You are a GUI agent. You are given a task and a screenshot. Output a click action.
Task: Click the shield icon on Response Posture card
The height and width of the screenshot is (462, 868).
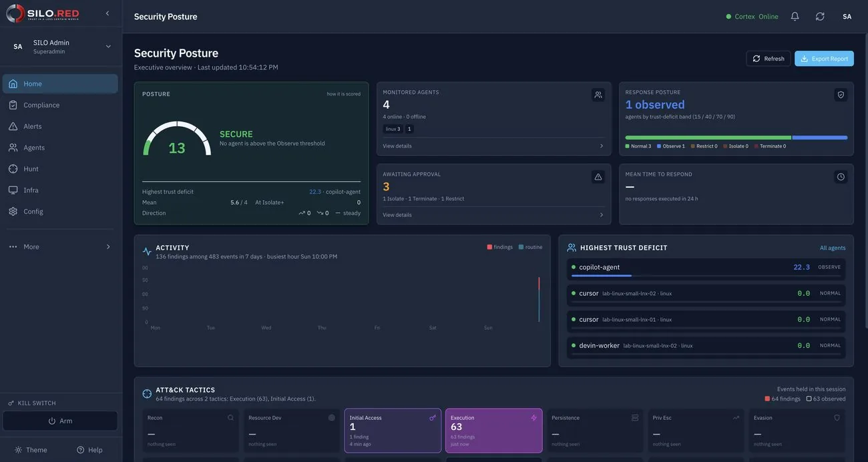pyautogui.click(x=841, y=95)
